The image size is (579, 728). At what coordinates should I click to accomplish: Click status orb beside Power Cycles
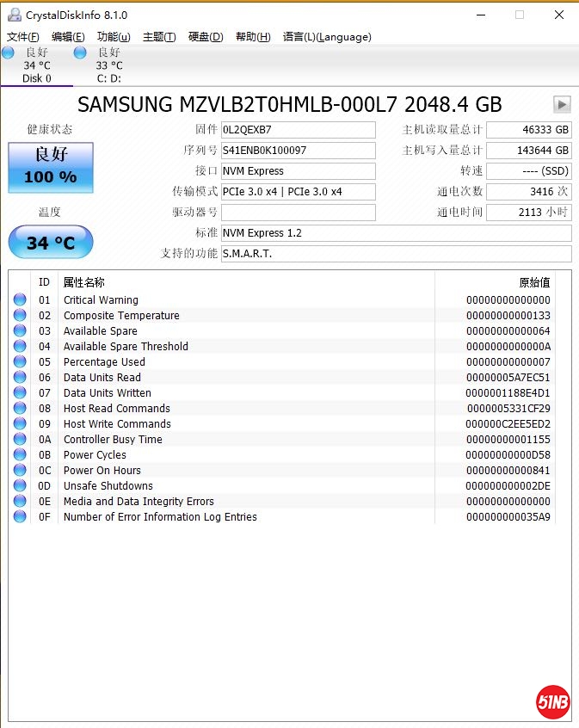coord(20,455)
